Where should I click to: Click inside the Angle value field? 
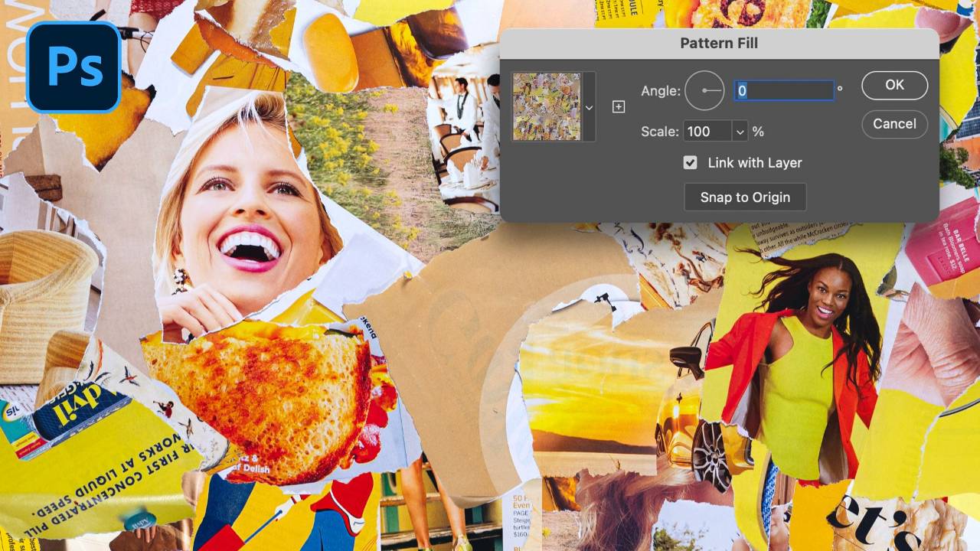pos(782,90)
